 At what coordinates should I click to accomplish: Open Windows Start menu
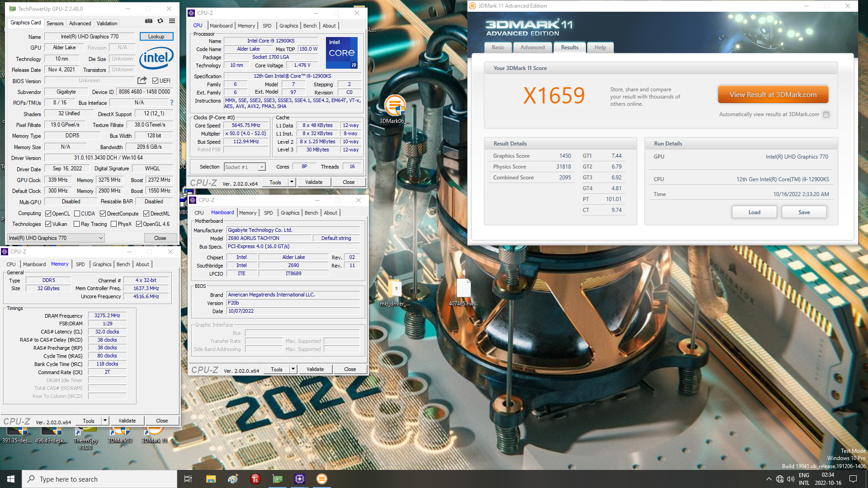click(x=11, y=479)
